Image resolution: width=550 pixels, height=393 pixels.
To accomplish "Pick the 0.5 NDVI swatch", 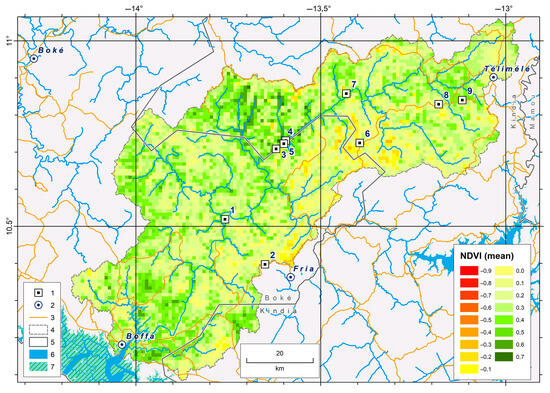I will 504,332.
